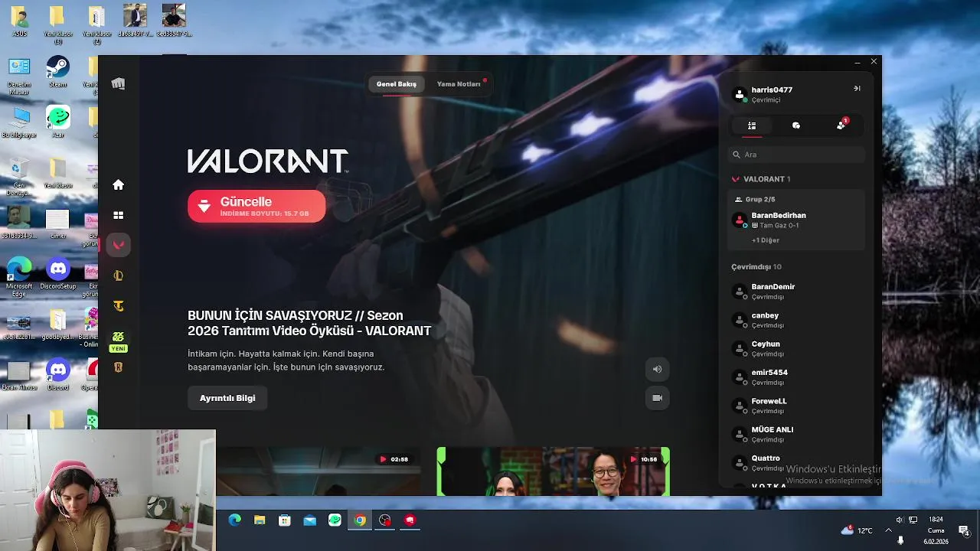This screenshot has height=551, width=980.
Task: Select offline friend Quattro
Action: coord(796,463)
